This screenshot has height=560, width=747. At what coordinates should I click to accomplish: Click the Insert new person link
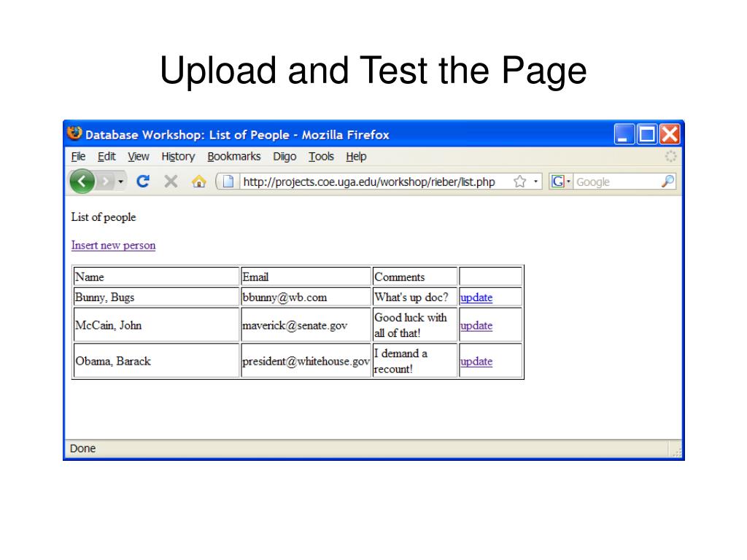click(x=113, y=245)
